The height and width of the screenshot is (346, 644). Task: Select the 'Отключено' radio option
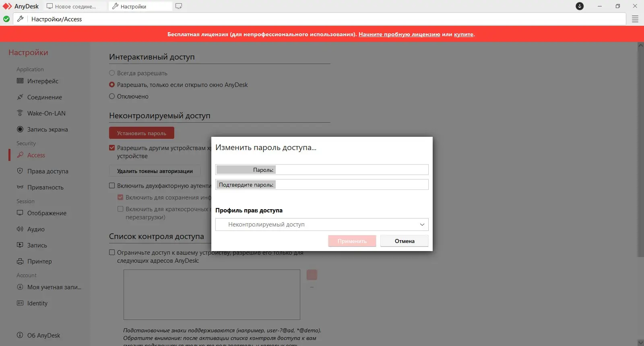pyautogui.click(x=112, y=96)
